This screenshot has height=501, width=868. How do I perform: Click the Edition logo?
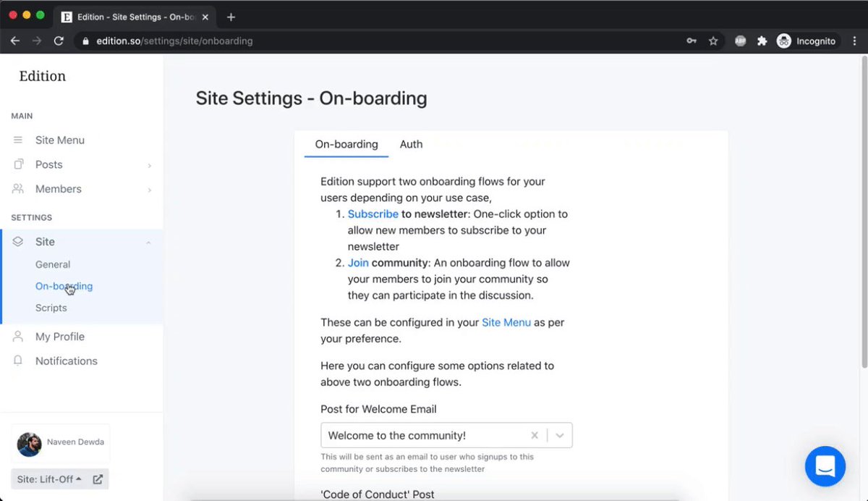coord(42,76)
